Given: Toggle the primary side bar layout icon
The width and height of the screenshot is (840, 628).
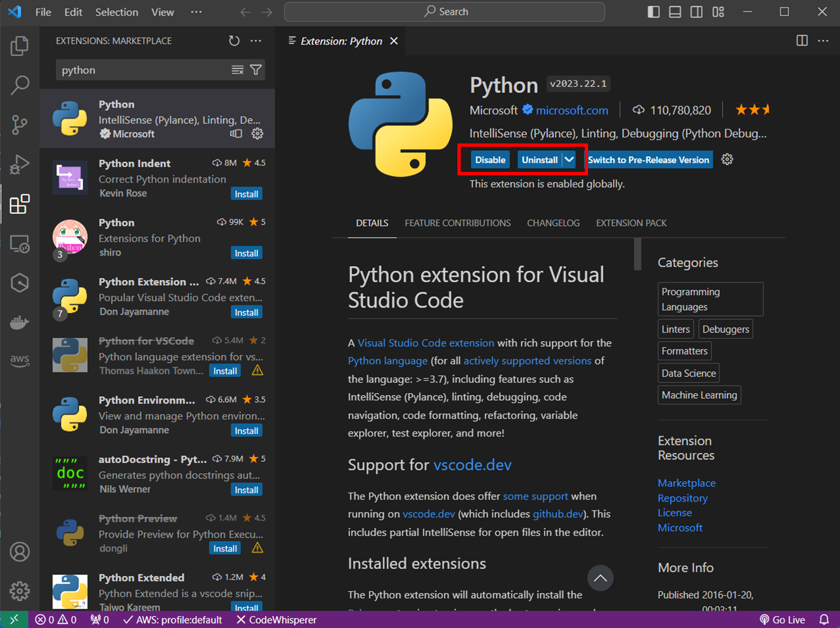Looking at the screenshot, I should [x=653, y=12].
